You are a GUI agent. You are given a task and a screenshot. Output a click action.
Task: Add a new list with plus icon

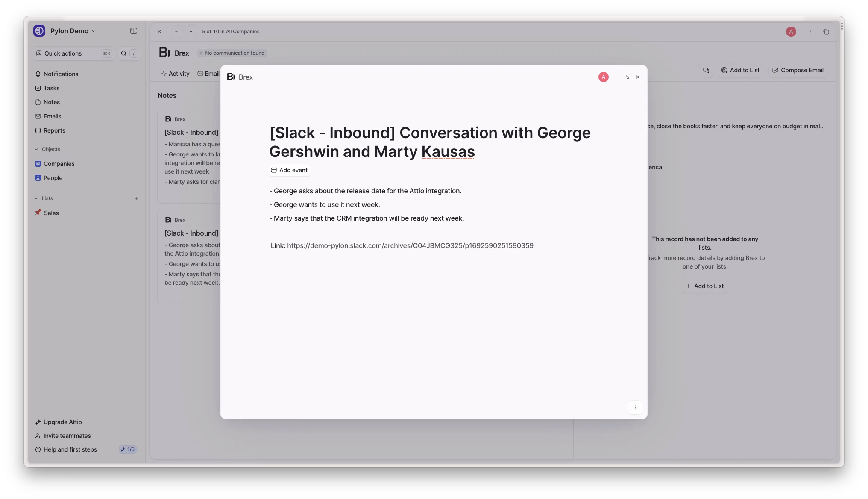click(x=136, y=198)
